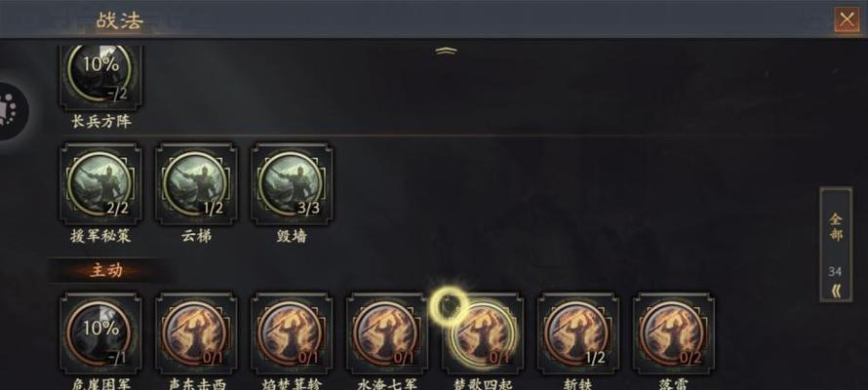Open the 水淹七军 active tactic

coord(387,333)
